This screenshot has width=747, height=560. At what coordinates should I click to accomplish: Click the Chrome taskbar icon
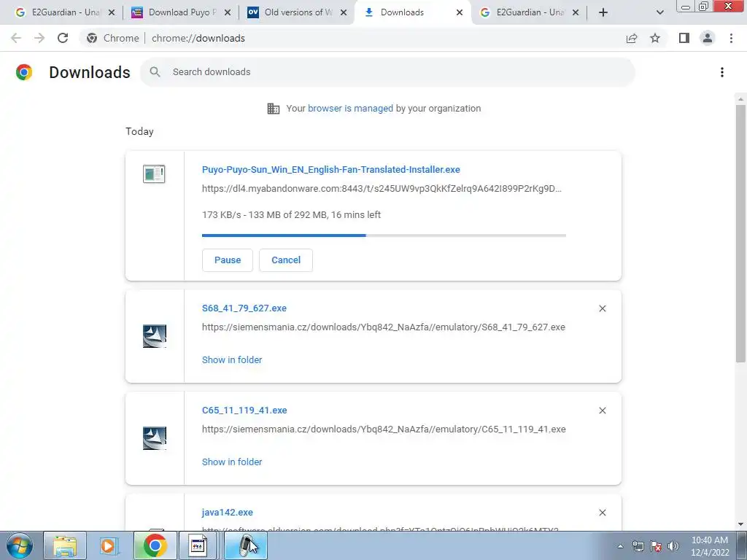(155, 545)
